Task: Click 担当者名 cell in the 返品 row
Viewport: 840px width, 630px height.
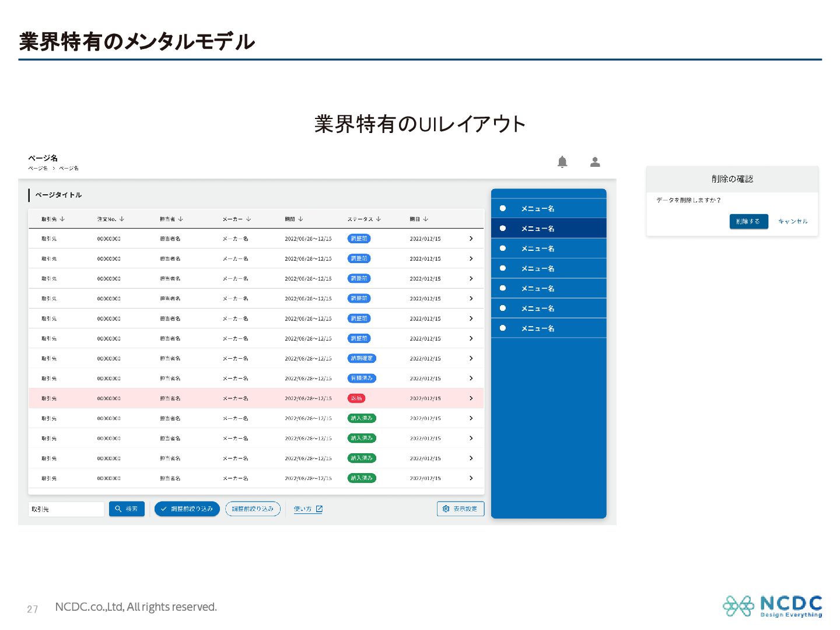Action: pyautogui.click(x=170, y=398)
